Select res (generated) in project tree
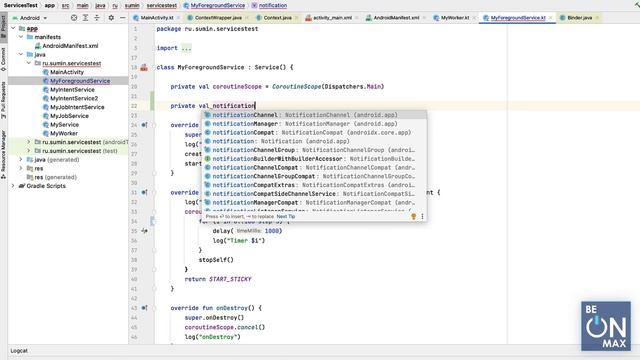The height and width of the screenshot is (360, 640). click(x=52, y=177)
